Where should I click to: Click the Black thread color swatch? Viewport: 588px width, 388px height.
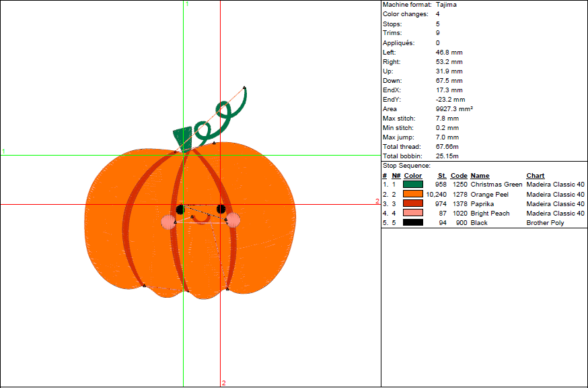413,222
